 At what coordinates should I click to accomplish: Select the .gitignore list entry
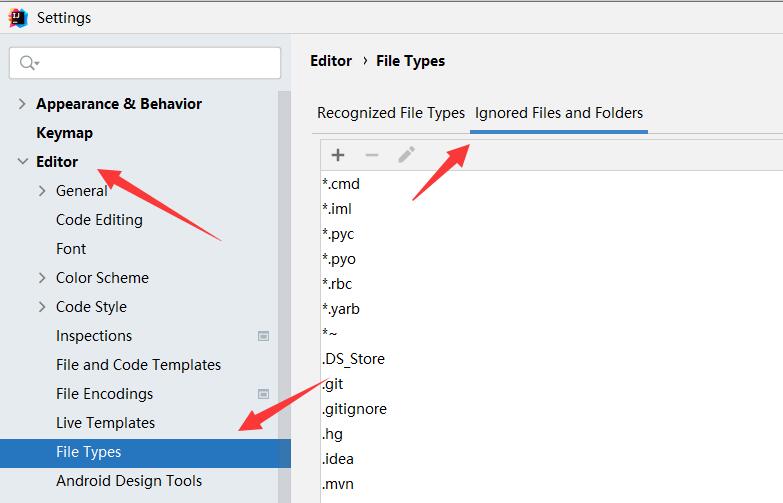[x=355, y=409]
